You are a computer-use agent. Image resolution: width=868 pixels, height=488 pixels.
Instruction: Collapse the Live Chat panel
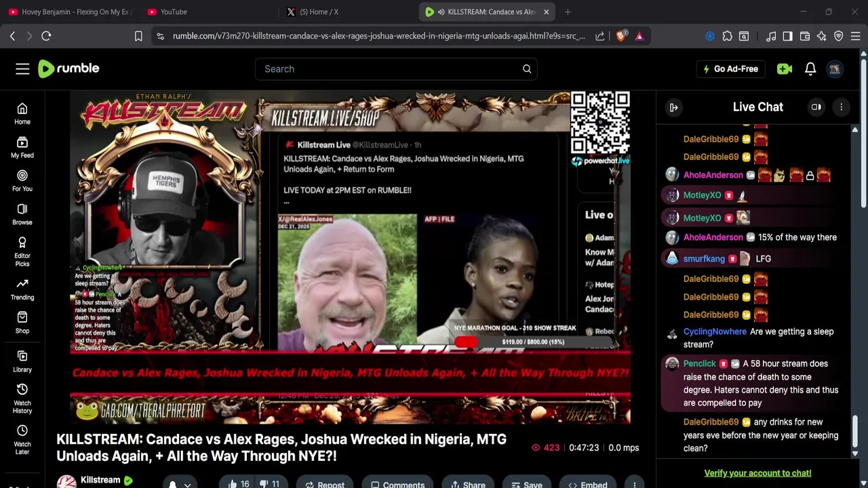[673, 107]
